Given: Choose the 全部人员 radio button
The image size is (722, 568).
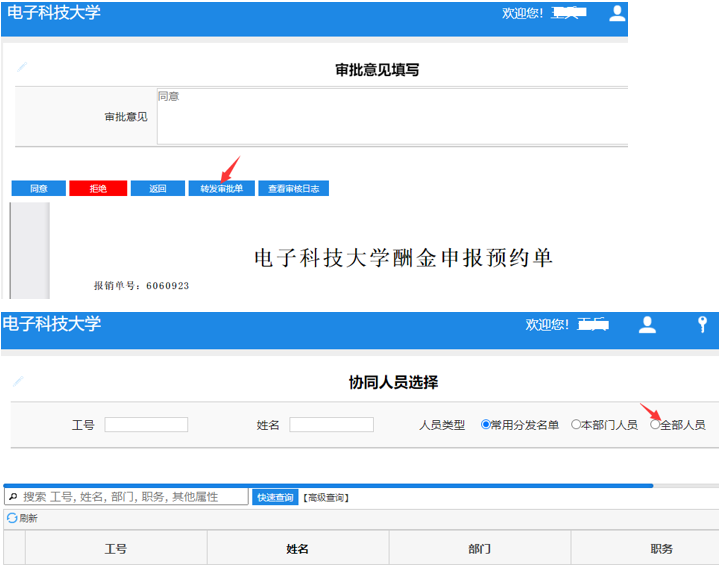Looking at the screenshot, I should pyautogui.click(x=655, y=425).
